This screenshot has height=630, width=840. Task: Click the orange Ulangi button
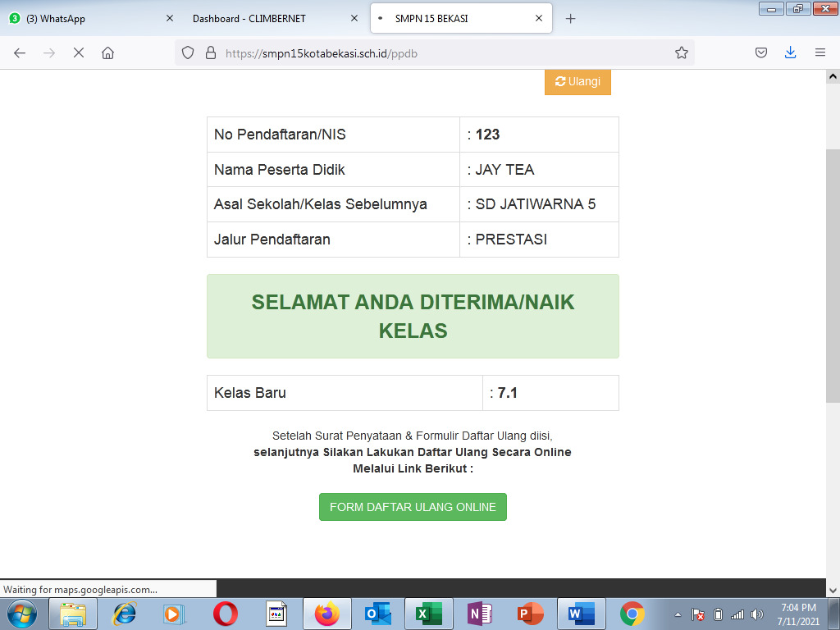click(577, 81)
